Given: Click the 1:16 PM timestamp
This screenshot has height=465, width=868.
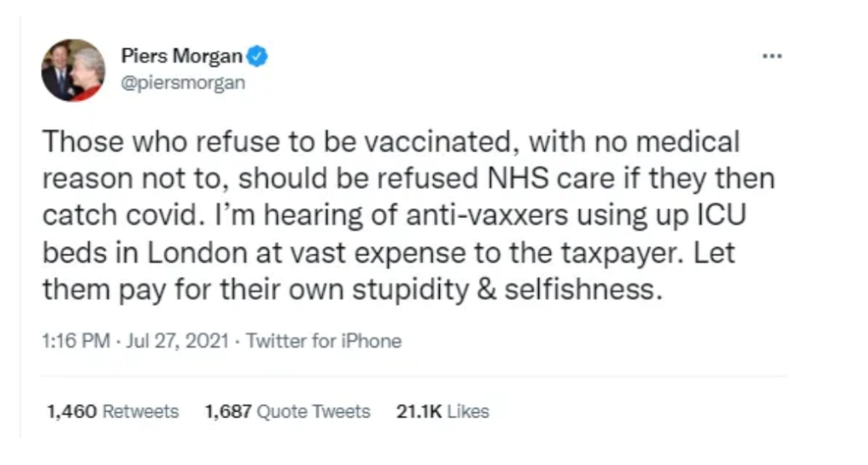Looking at the screenshot, I should [76, 341].
